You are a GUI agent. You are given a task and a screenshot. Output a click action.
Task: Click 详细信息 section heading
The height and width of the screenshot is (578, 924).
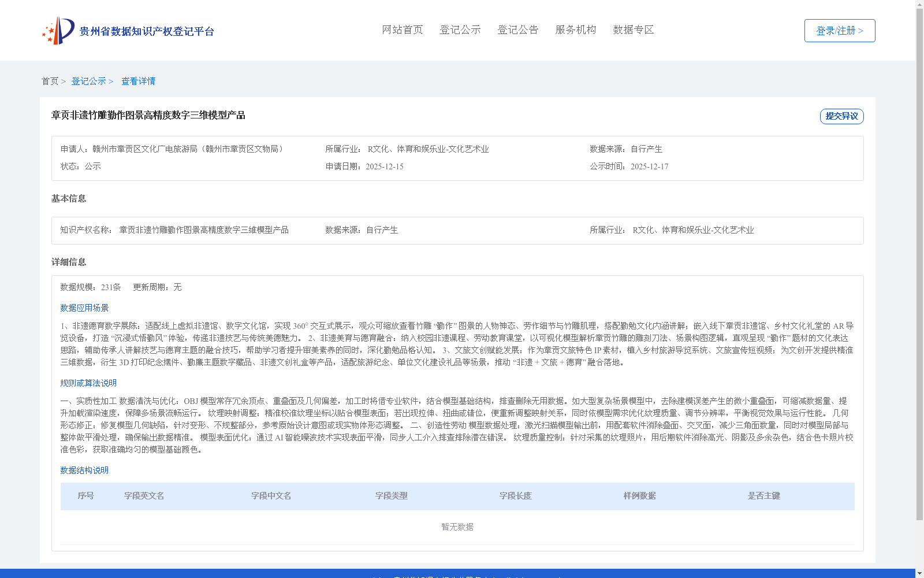(x=69, y=262)
